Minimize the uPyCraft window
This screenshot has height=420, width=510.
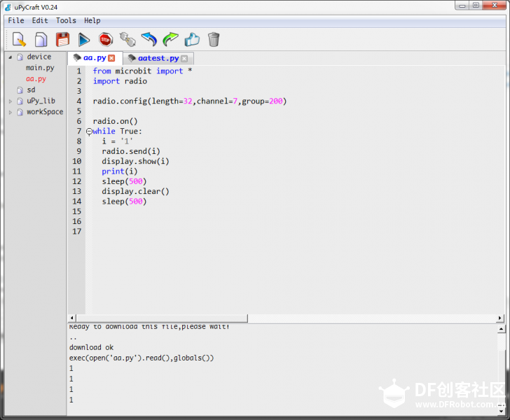(462, 6)
